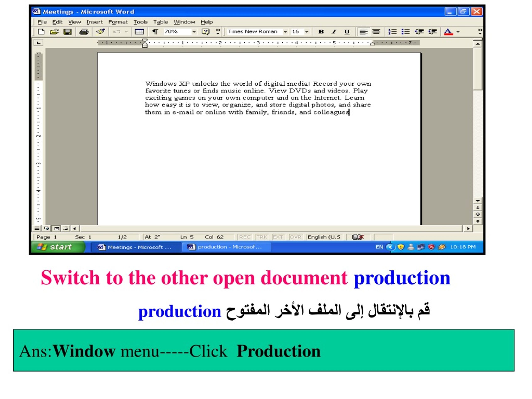The image size is (532, 399).
Task: Open the Format menu
Action: click(118, 22)
